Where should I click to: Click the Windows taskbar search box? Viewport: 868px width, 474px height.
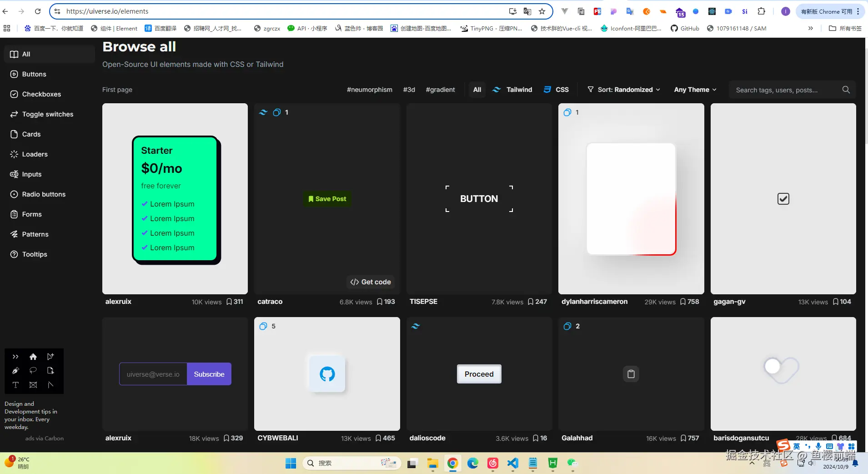click(351, 463)
